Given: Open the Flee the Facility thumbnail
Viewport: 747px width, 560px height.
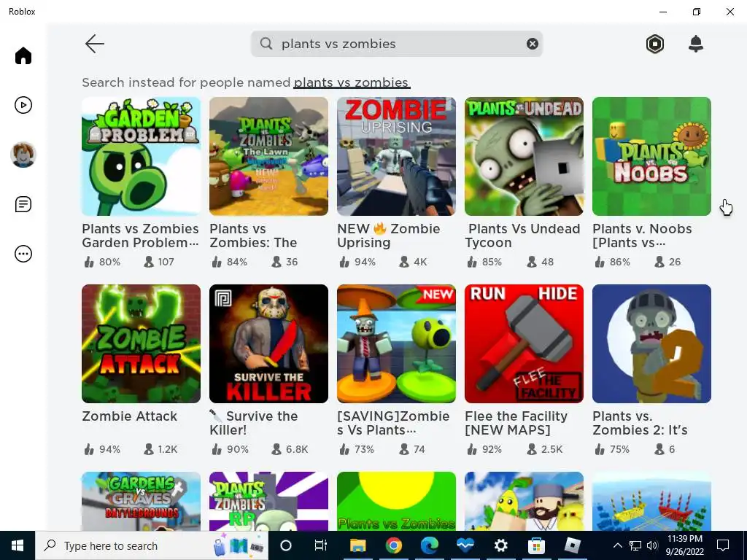Looking at the screenshot, I should 524,344.
